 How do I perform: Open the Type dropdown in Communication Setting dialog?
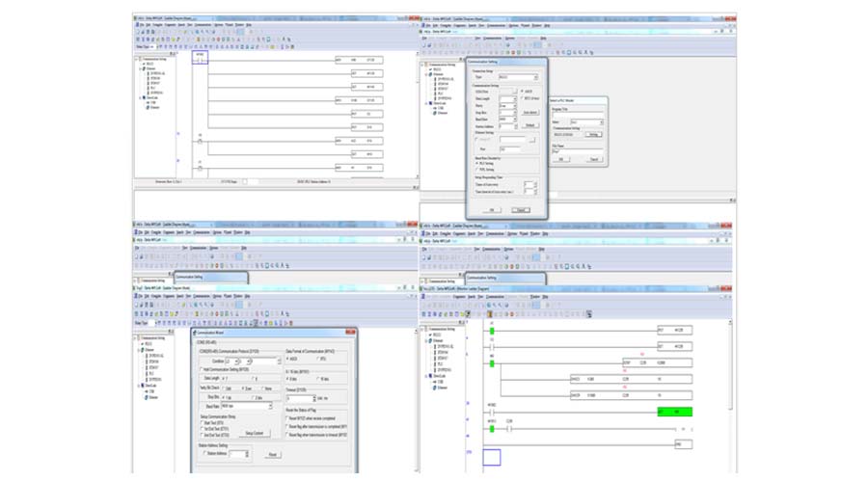click(x=518, y=77)
